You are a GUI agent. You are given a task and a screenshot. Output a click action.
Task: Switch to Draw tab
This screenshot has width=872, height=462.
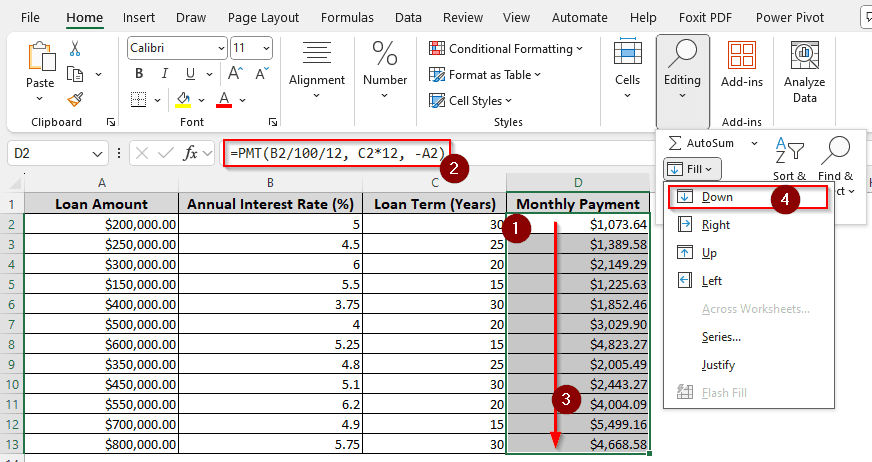pyautogui.click(x=191, y=17)
